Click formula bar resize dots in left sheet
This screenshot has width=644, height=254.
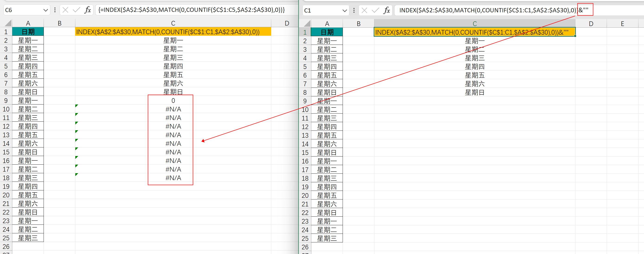(x=55, y=10)
